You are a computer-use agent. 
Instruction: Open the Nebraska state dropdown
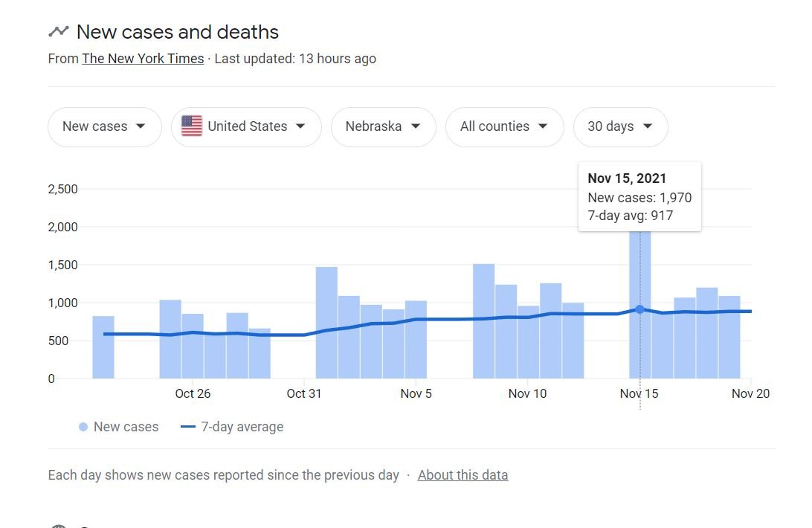point(383,126)
